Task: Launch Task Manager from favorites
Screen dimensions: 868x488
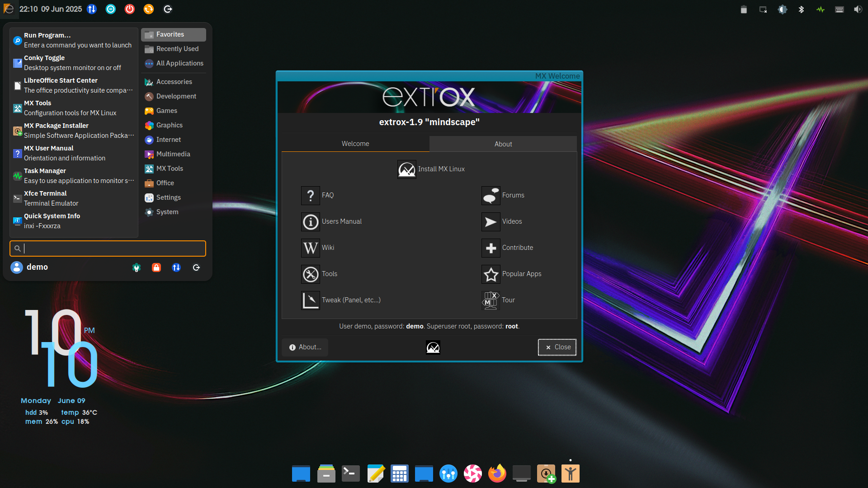Action: point(74,176)
